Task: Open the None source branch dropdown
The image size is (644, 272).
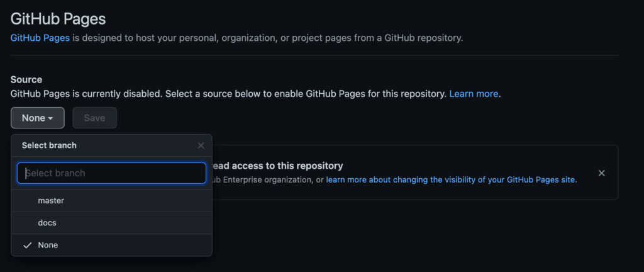Action: (x=37, y=118)
